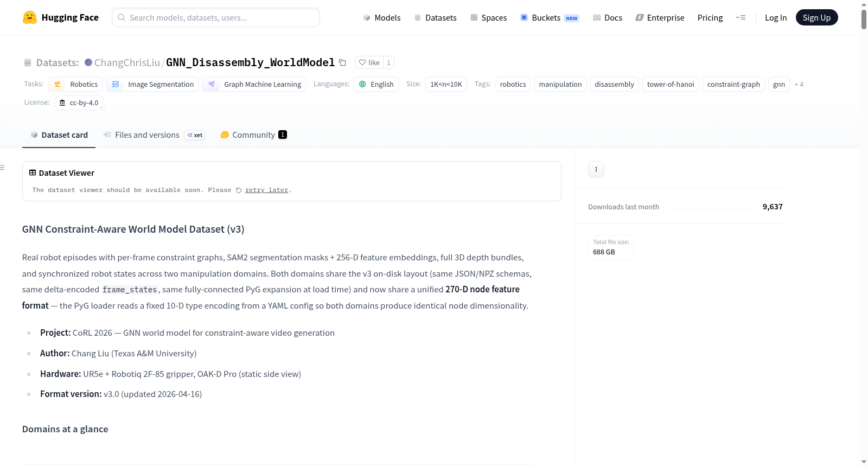868x467 pixels.
Task: Click the page vertical scrollbar thumb
Action: pyautogui.click(x=864, y=19)
